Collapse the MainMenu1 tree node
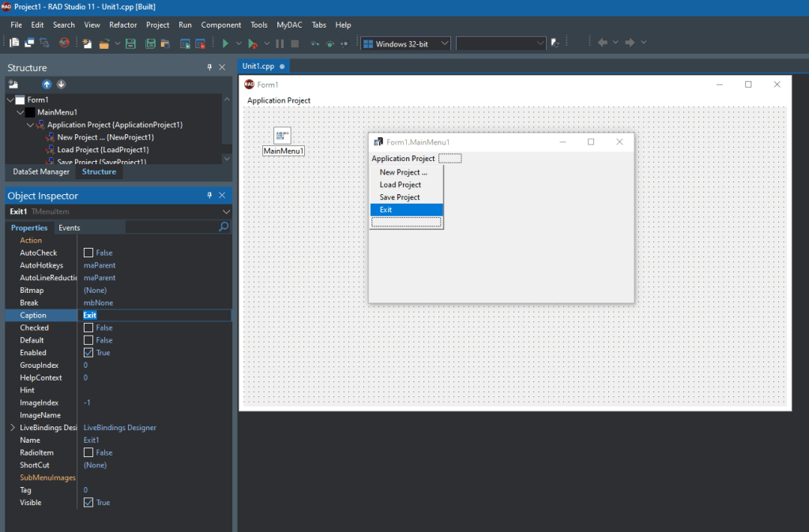Screen dimensions: 809x532 [20, 112]
